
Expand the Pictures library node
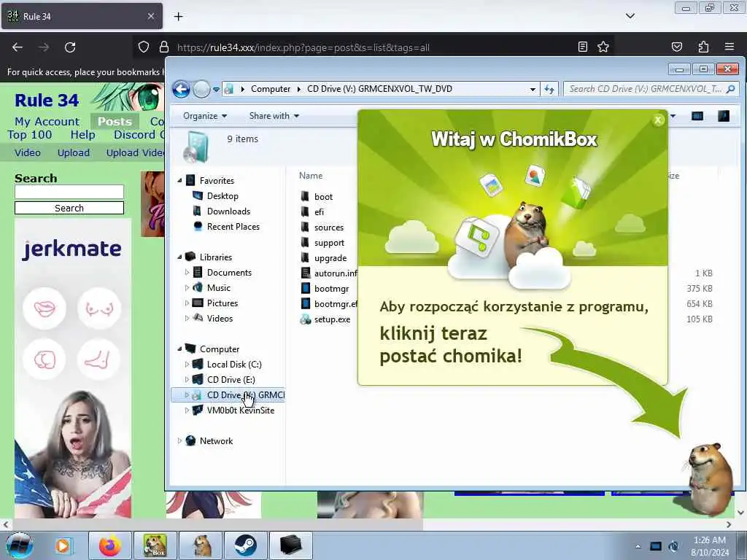click(187, 303)
